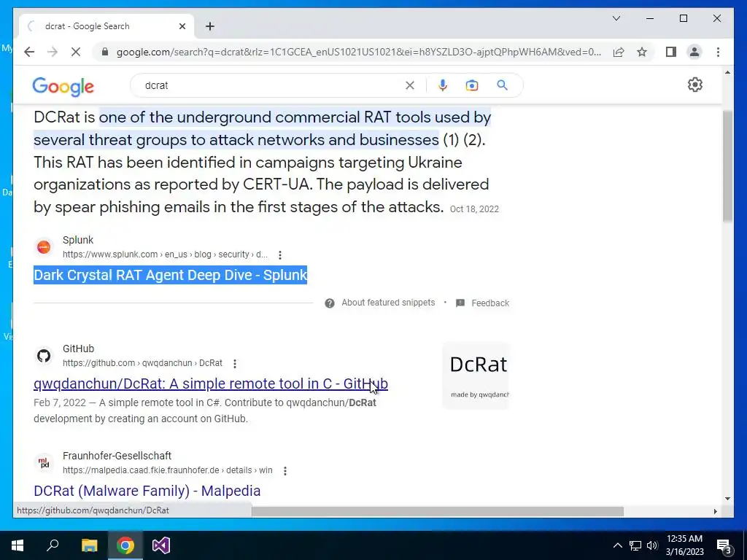Click the horizontal scrollbar thumb
The height and width of the screenshot is (560, 747).
point(438,511)
